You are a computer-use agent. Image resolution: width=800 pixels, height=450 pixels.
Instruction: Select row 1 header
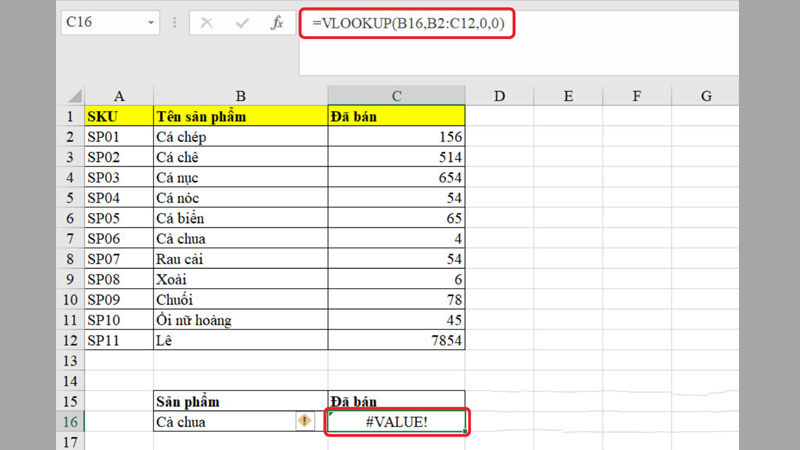pos(70,116)
